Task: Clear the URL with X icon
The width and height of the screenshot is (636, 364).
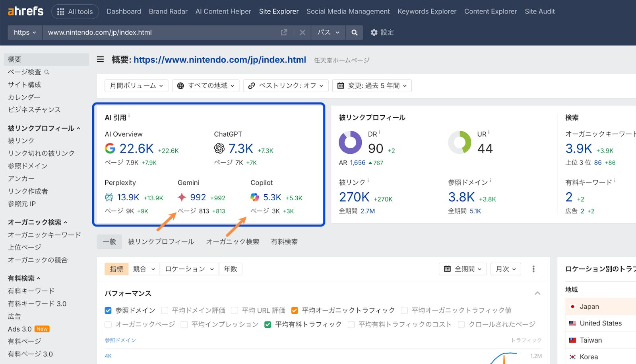Action: [302, 33]
